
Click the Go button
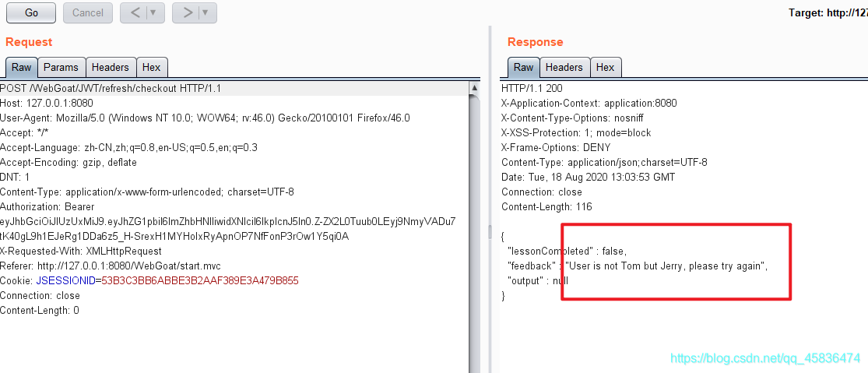(x=31, y=12)
